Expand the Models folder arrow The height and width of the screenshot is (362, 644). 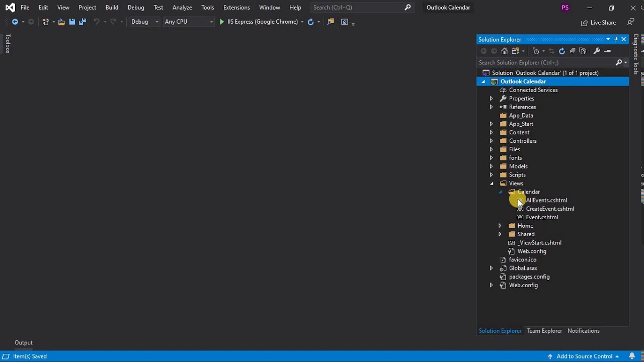pos(492,166)
